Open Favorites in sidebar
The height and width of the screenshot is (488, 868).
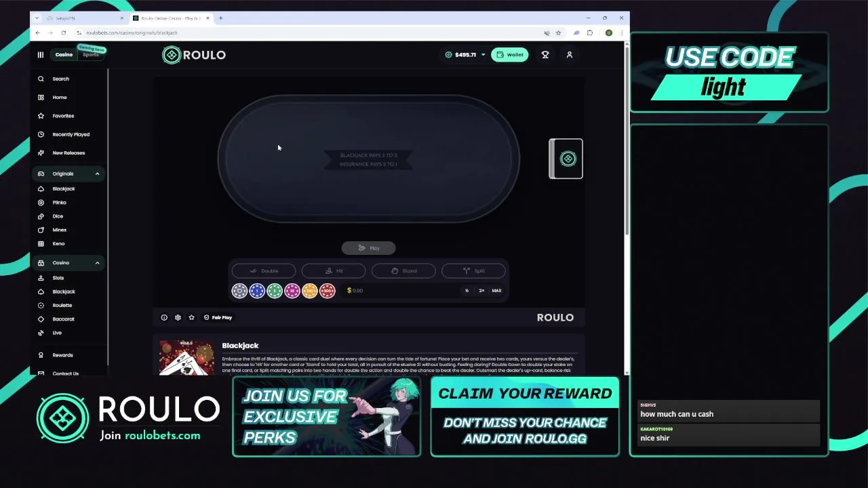pos(56,116)
